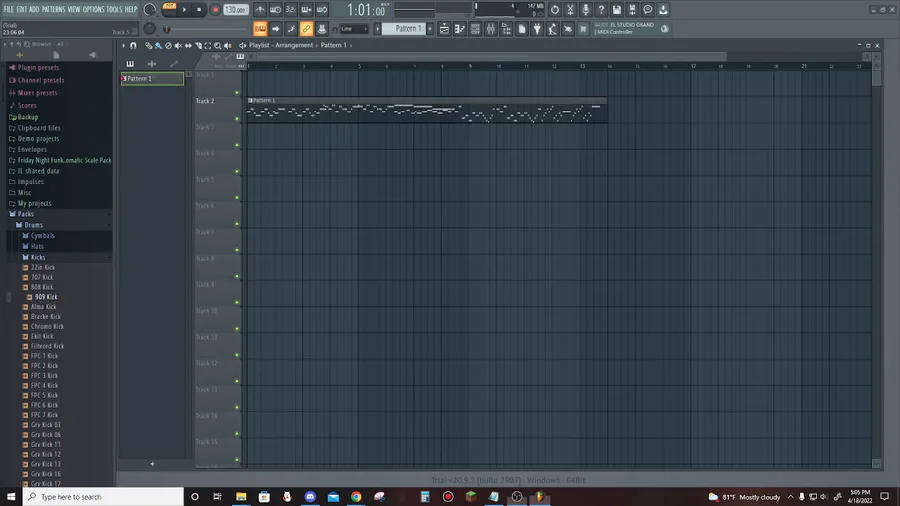The image size is (900, 506).
Task: Open the channel rack view icon
Action: pyautogui.click(x=475, y=29)
